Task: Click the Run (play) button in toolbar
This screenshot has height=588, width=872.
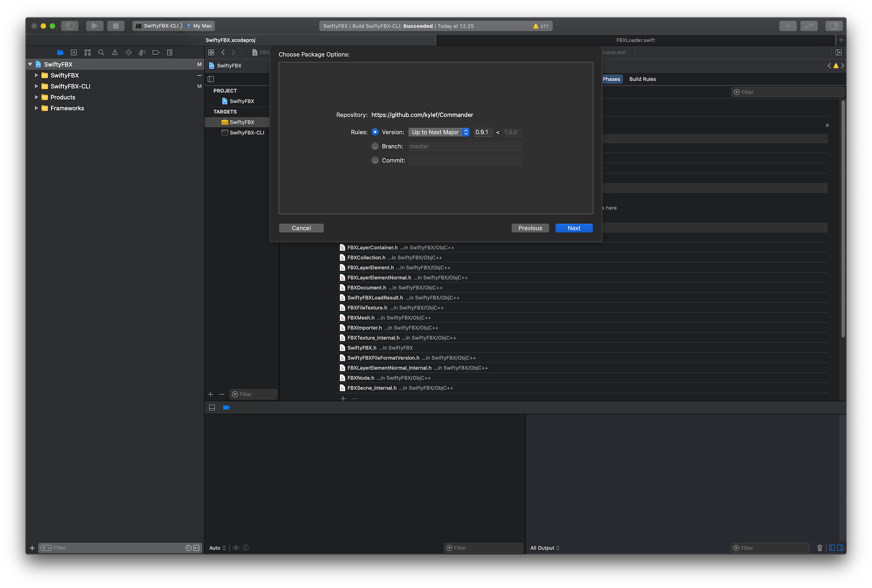Action: click(x=94, y=26)
